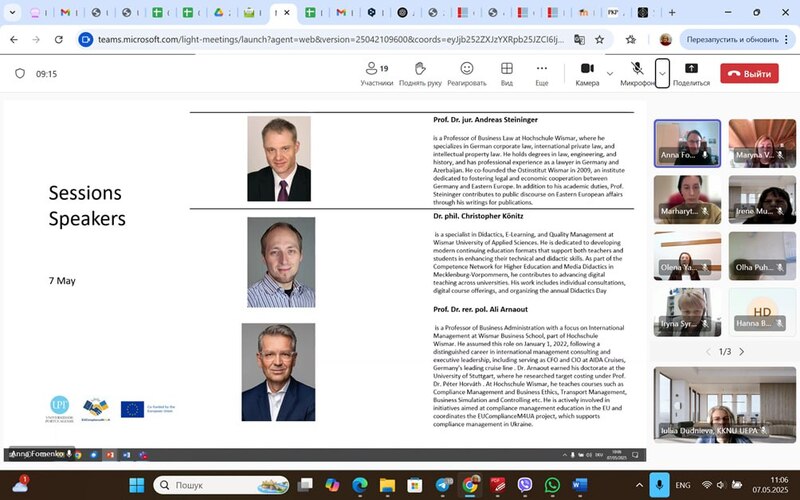Screen dimensions: 800x500
Task: Leave the meeting with Выйти button
Action: [x=749, y=73]
